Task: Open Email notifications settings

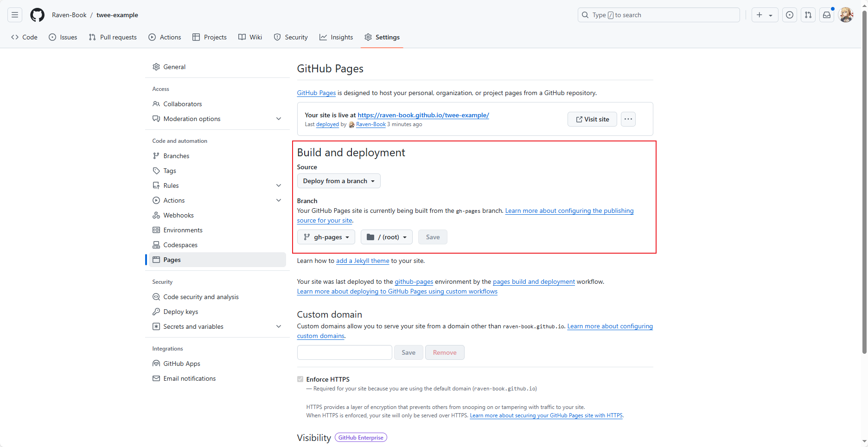Action: pos(217,378)
